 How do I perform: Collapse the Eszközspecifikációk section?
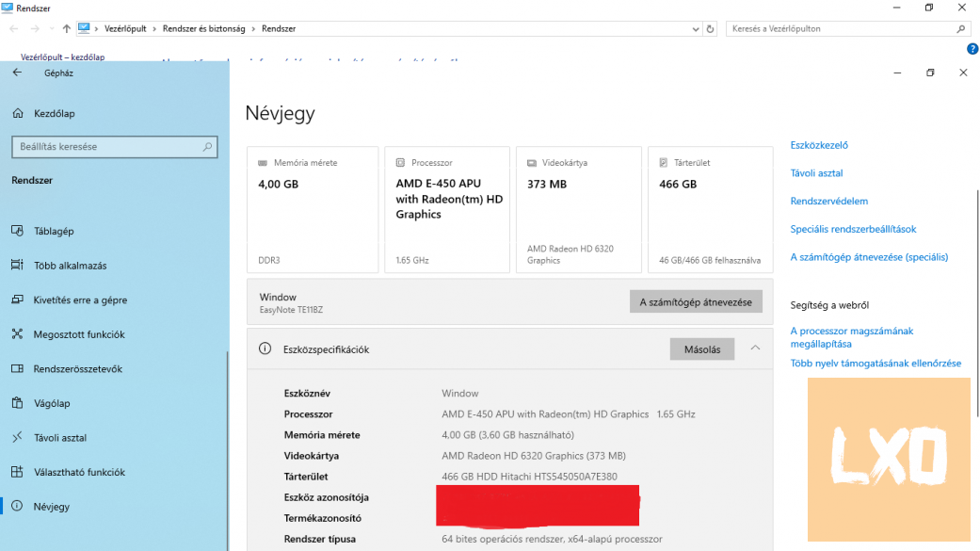pyautogui.click(x=755, y=348)
